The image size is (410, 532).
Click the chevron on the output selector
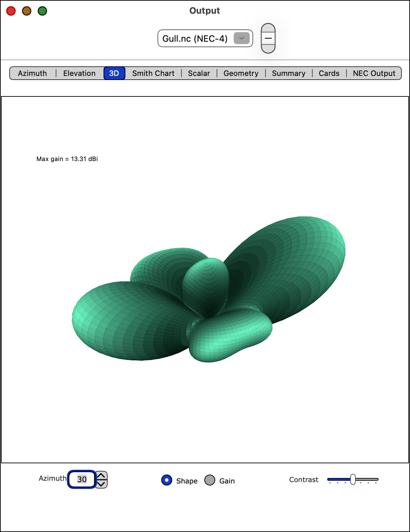242,38
